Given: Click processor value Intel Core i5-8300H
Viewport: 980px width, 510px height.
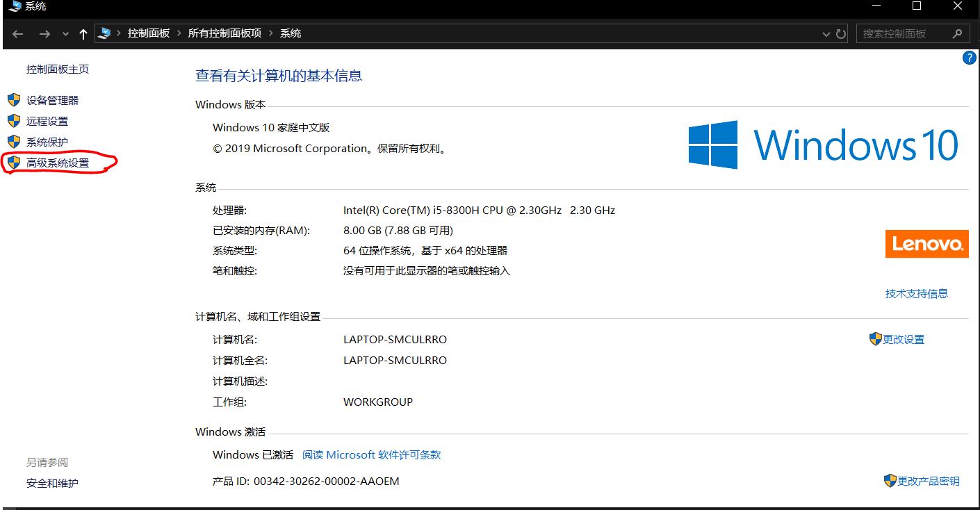Looking at the screenshot, I should [479, 210].
